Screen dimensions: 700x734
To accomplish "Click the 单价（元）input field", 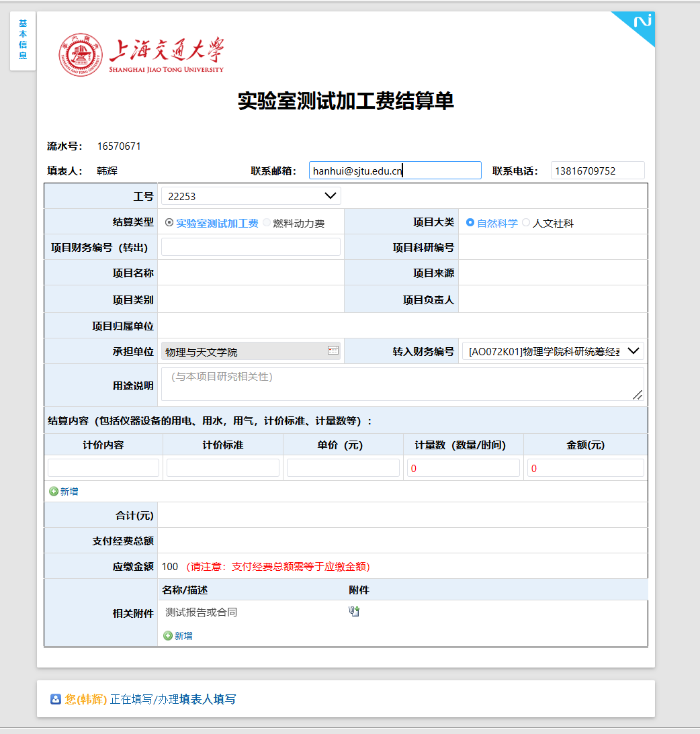I will 343,468.
